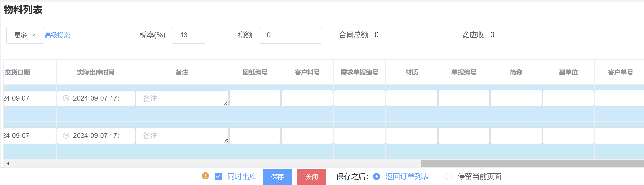644x185 pixels.
Task: Click the resize handle of first 备注 textarea
Action: tap(225, 104)
